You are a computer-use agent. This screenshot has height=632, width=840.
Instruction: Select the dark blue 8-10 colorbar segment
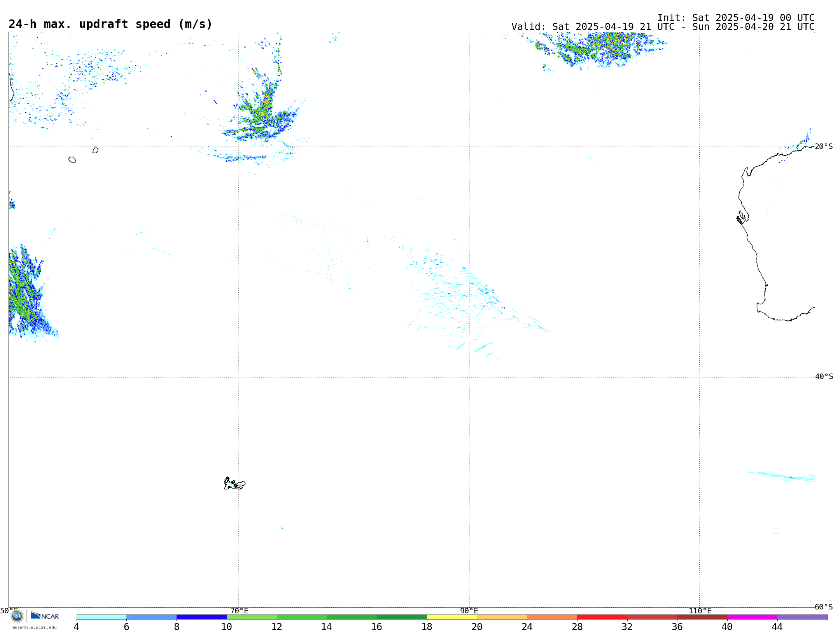pyautogui.click(x=202, y=617)
